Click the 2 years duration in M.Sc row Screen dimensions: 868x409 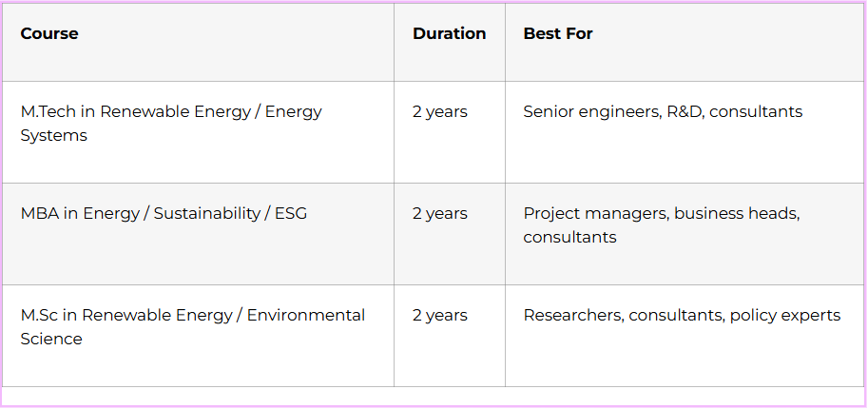pos(440,315)
